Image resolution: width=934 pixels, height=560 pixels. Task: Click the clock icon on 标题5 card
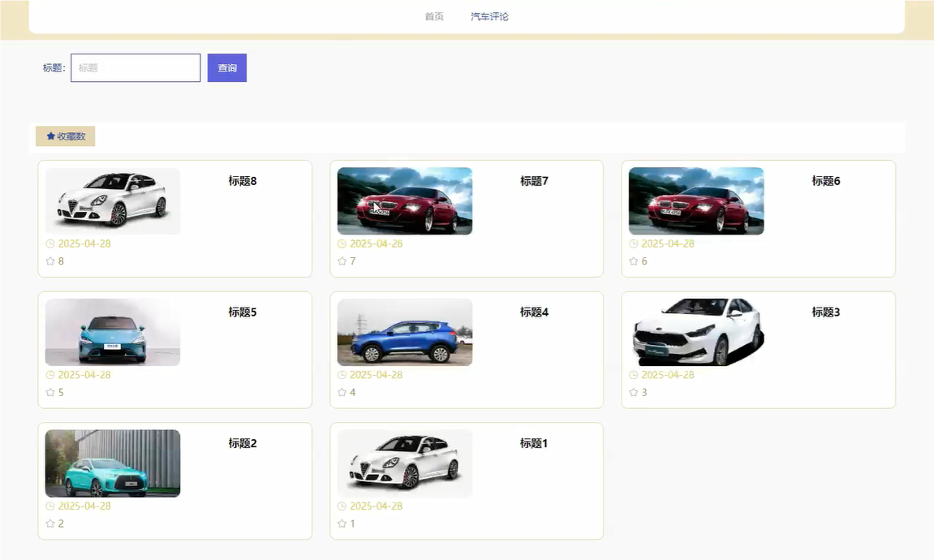[50, 375]
